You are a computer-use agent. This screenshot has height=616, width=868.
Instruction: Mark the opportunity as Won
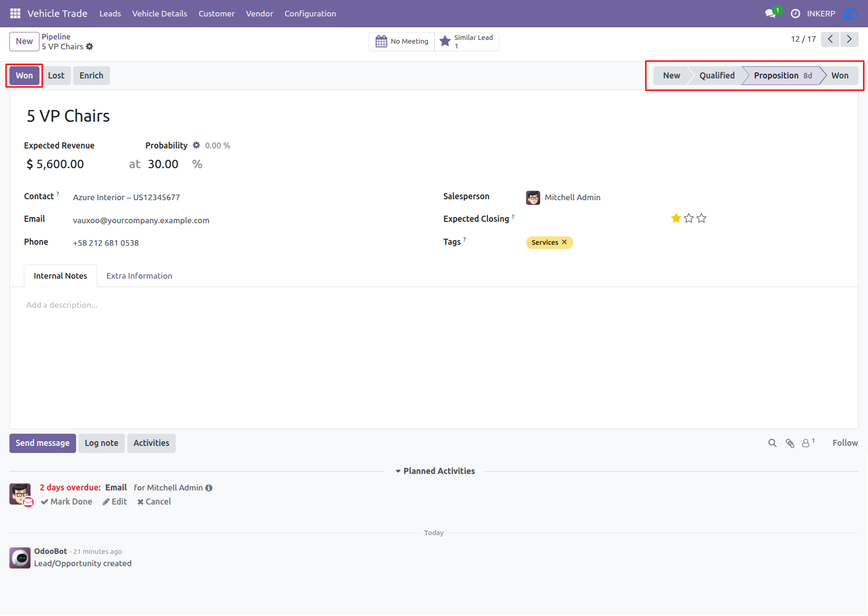[24, 76]
